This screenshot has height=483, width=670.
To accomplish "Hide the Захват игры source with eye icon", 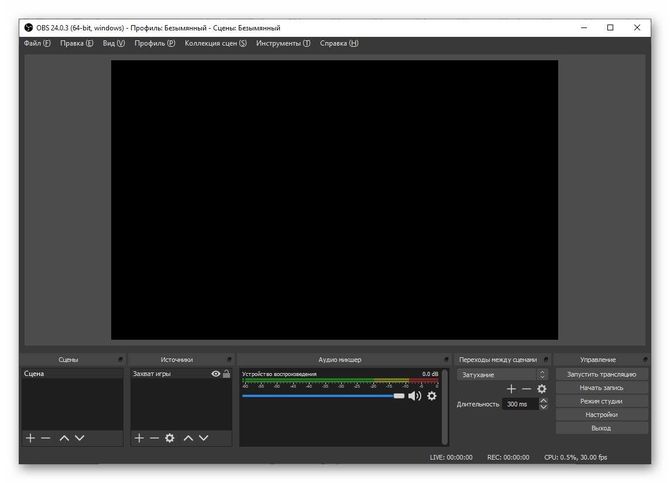I will click(x=215, y=374).
